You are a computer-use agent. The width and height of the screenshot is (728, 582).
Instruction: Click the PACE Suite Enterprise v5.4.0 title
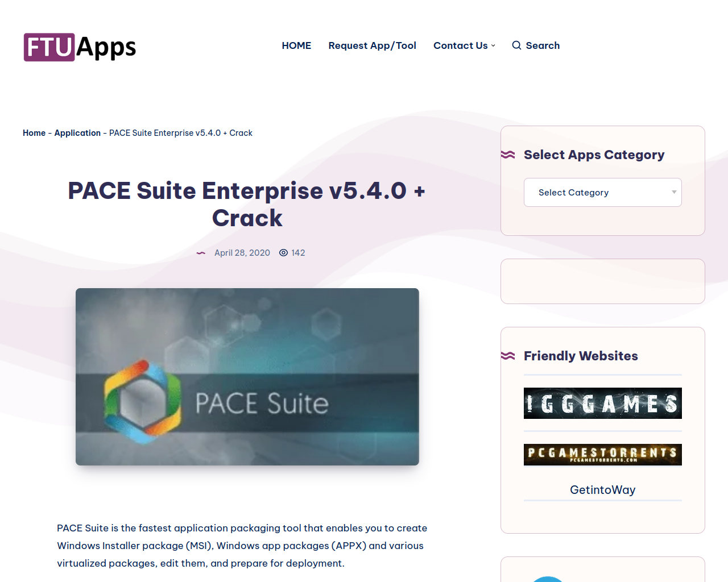(247, 205)
